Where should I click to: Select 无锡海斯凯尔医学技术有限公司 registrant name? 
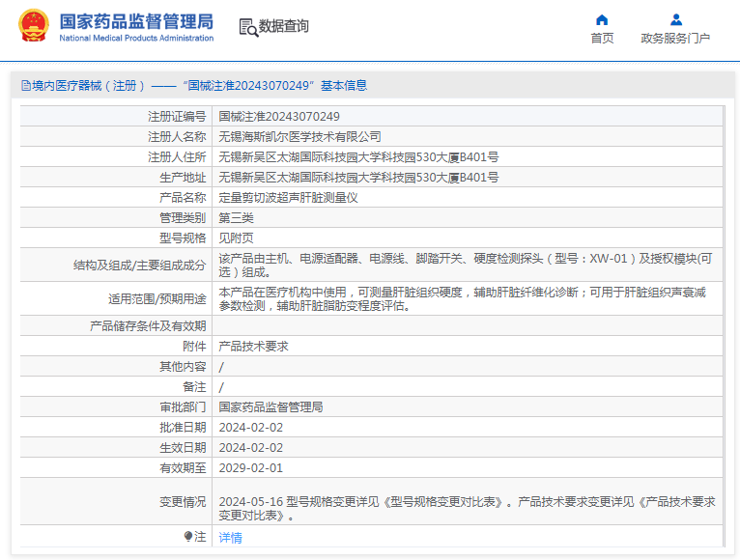pyautogui.click(x=299, y=137)
